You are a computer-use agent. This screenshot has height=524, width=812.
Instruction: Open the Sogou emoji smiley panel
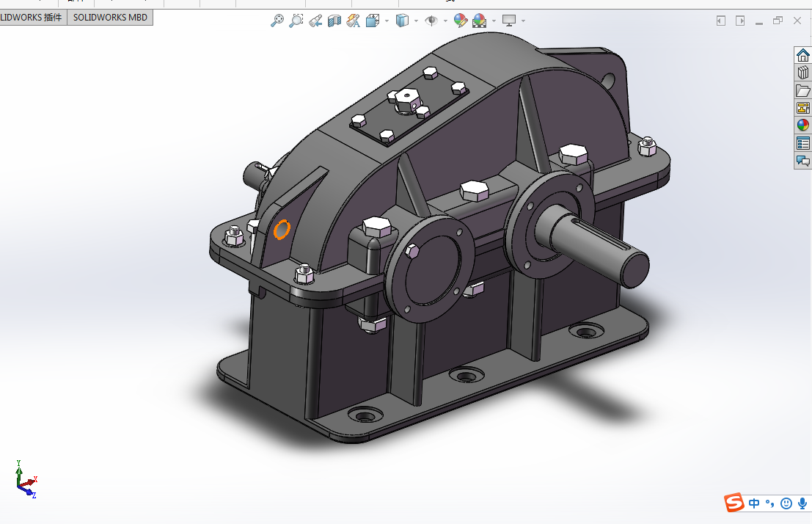coord(786,503)
